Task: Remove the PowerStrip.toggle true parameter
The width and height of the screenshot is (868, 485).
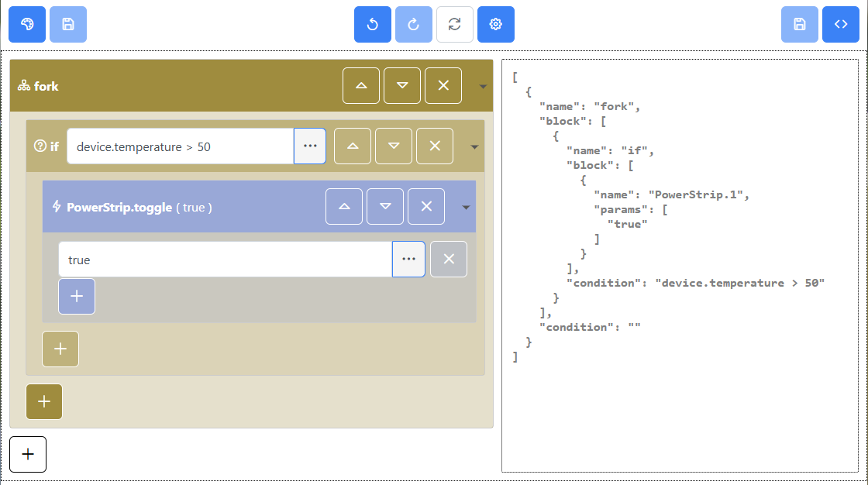Action: [449, 259]
